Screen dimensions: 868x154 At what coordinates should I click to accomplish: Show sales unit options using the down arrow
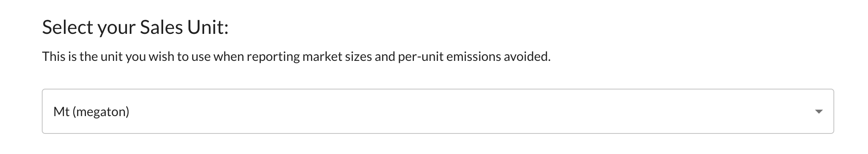pyautogui.click(x=819, y=112)
